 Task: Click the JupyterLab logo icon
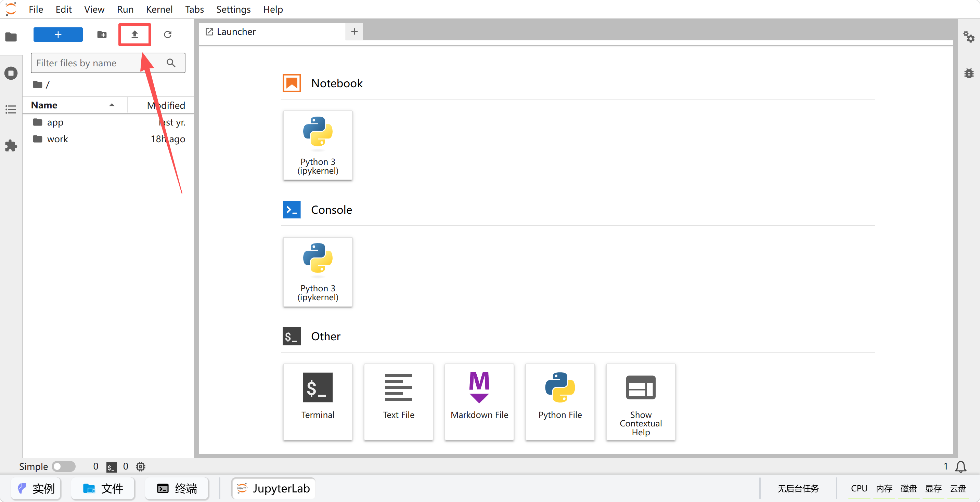[11, 9]
